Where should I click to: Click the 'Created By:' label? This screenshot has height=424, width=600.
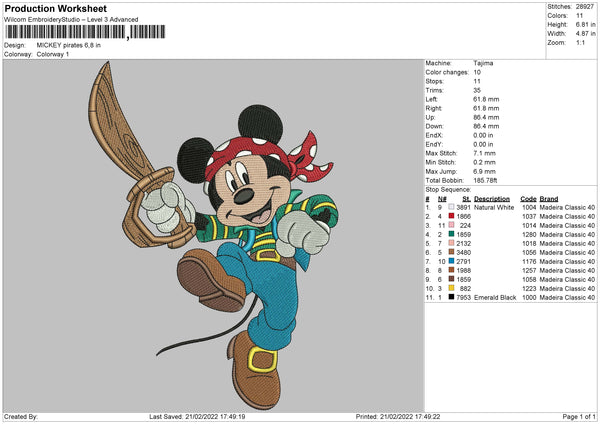[x=21, y=416]
